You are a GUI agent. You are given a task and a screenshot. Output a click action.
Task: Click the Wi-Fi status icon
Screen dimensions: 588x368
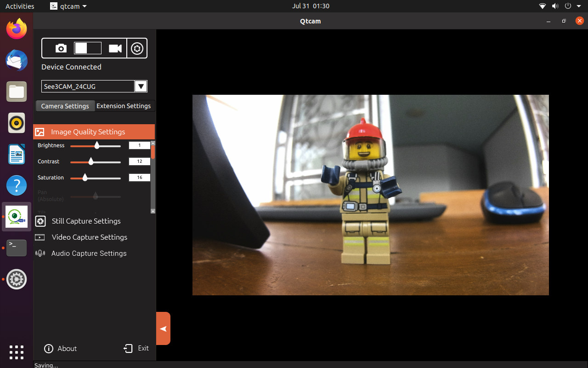pos(543,6)
